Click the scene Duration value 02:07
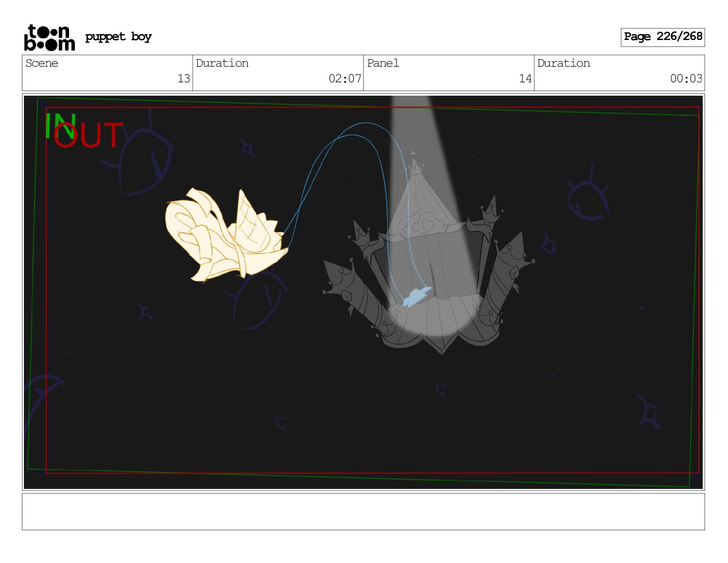Viewport: 728px width, 563px height. 345,79
